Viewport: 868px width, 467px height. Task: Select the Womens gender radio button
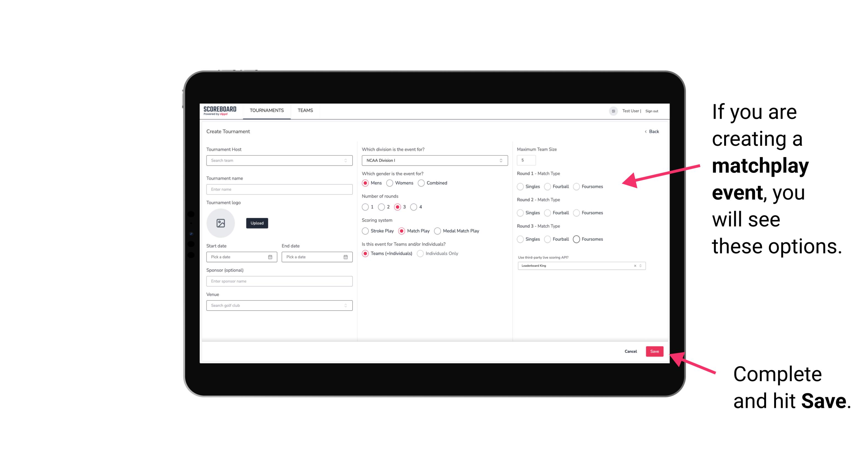click(x=390, y=183)
